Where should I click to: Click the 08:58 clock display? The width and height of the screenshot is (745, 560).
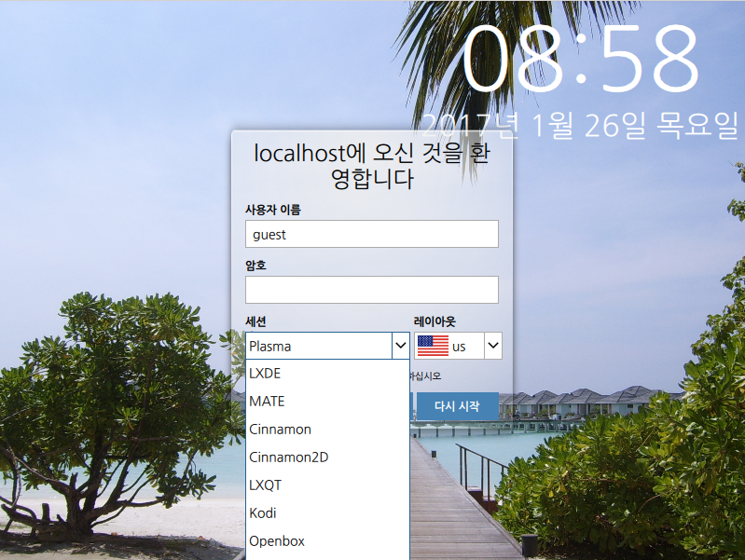(581, 58)
